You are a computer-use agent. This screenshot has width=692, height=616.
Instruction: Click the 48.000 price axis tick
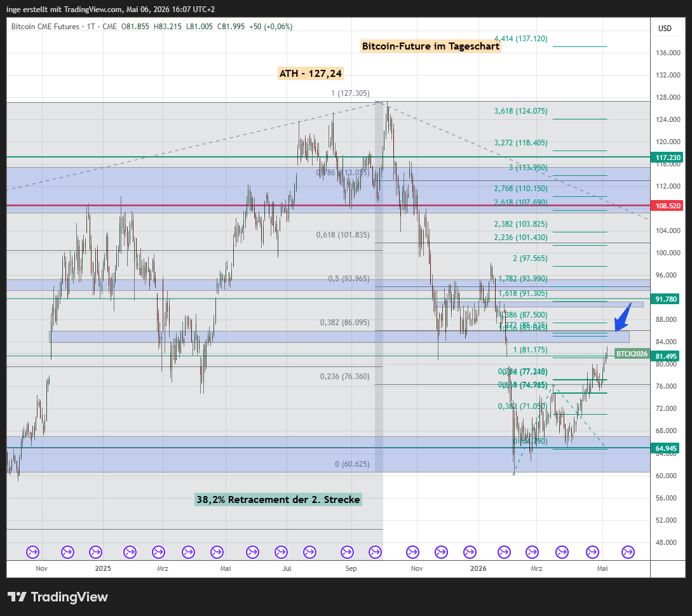666,542
